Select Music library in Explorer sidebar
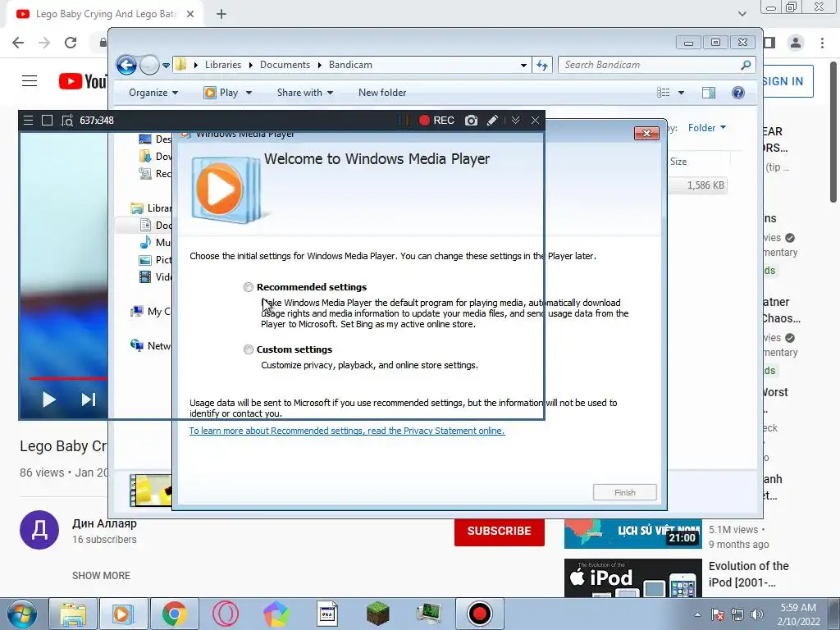The image size is (840, 630). point(155,243)
